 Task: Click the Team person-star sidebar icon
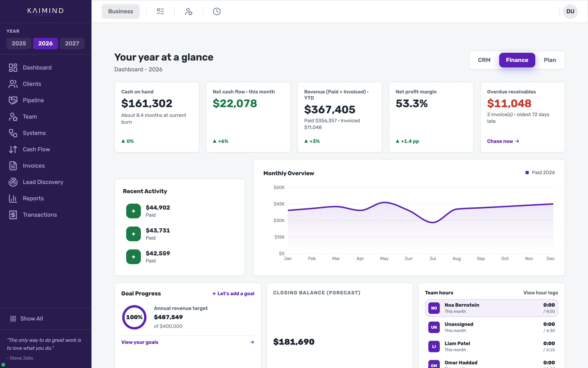pyautogui.click(x=13, y=117)
